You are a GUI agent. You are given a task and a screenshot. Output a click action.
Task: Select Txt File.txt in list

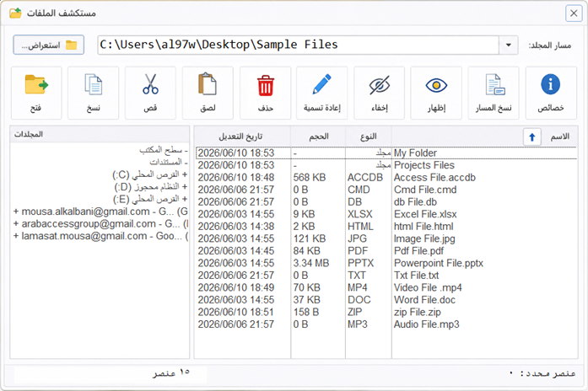386,276
